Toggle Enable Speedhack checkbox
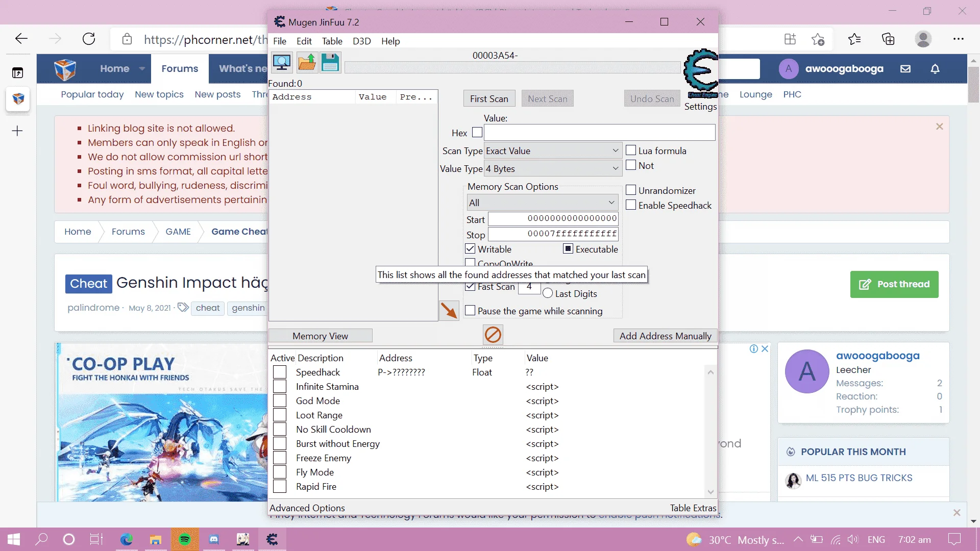The height and width of the screenshot is (551, 980). pyautogui.click(x=631, y=205)
